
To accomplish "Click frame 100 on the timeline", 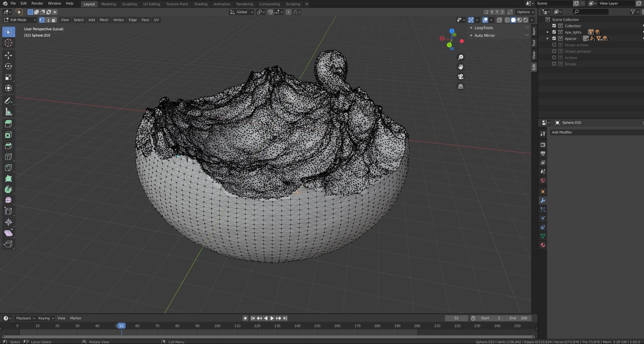I will tap(217, 326).
